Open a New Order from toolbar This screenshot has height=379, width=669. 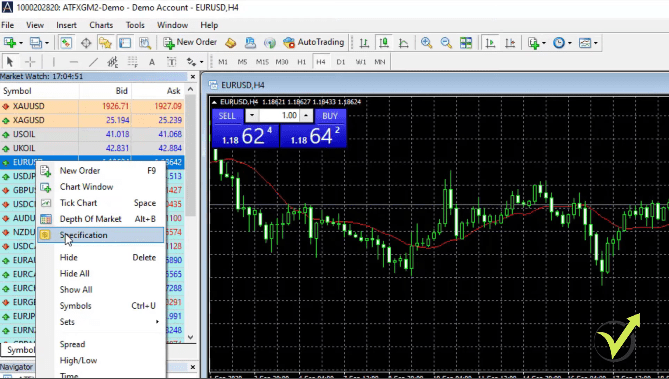point(190,42)
